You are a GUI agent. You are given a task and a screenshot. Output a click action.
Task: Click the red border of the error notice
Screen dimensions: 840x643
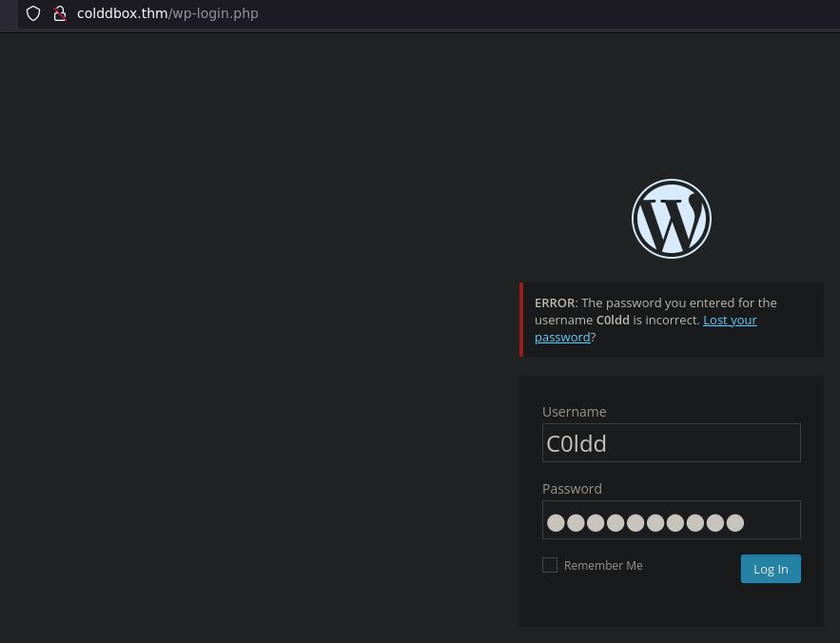(x=521, y=320)
